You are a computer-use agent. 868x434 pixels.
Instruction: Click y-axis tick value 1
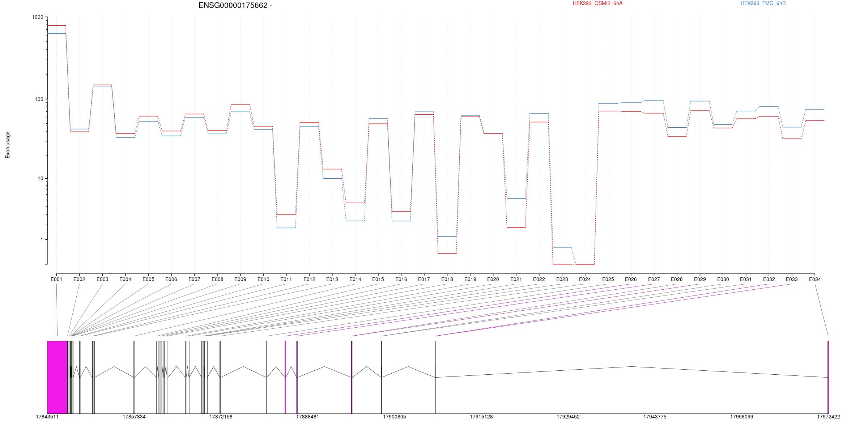click(x=41, y=239)
